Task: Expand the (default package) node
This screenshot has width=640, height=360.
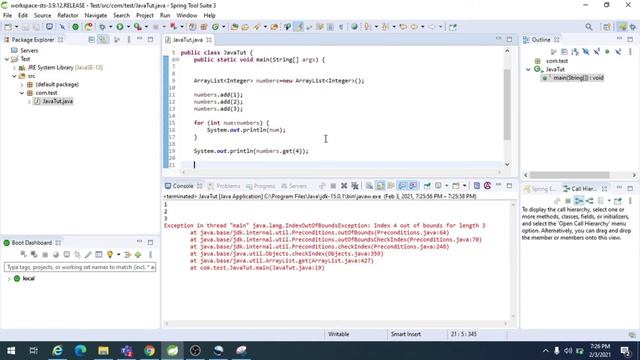Action: click(22, 84)
